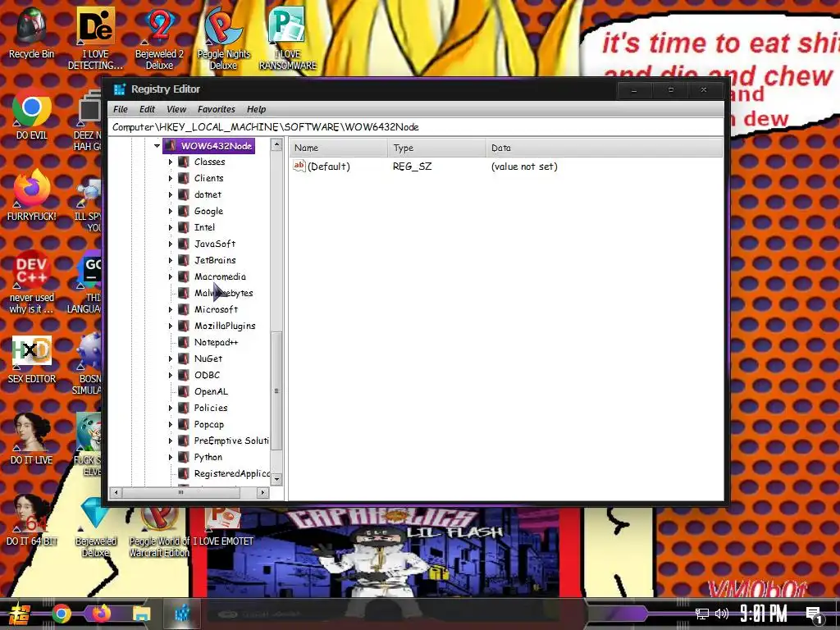Select the OpenAL key folder icon
The image size is (840, 630).
[184, 391]
